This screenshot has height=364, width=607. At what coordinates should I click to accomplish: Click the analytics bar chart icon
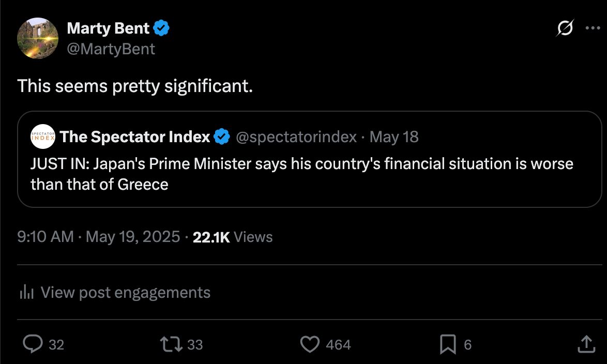pyautogui.click(x=26, y=293)
